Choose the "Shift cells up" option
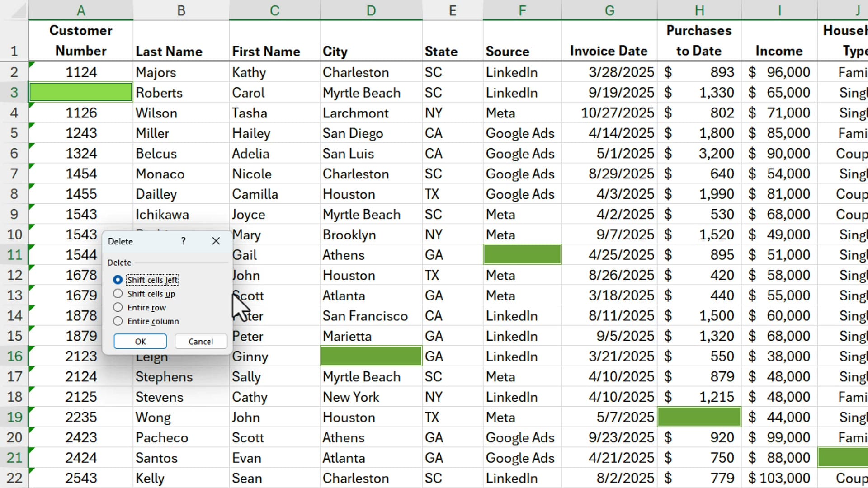Image resolution: width=868 pixels, height=488 pixels. [118, 294]
